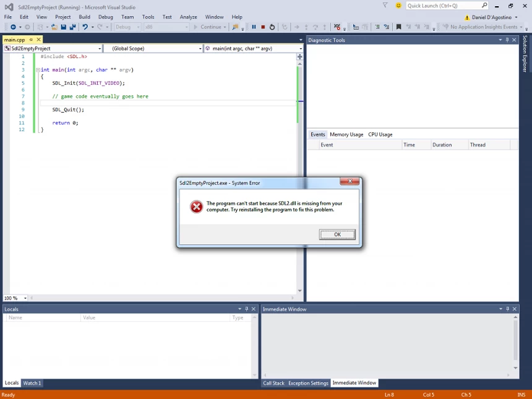
Task: Switch to the Memory Usage tab
Action: pos(346,134)
